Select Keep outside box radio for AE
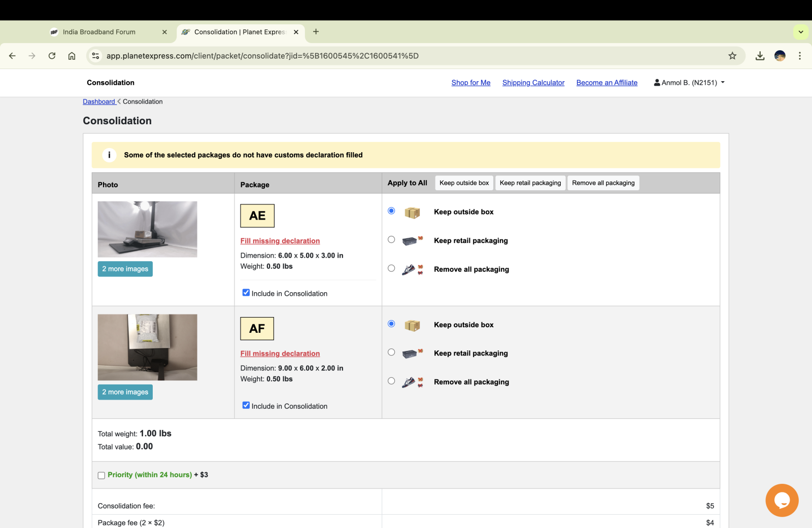 click(391, 211)
